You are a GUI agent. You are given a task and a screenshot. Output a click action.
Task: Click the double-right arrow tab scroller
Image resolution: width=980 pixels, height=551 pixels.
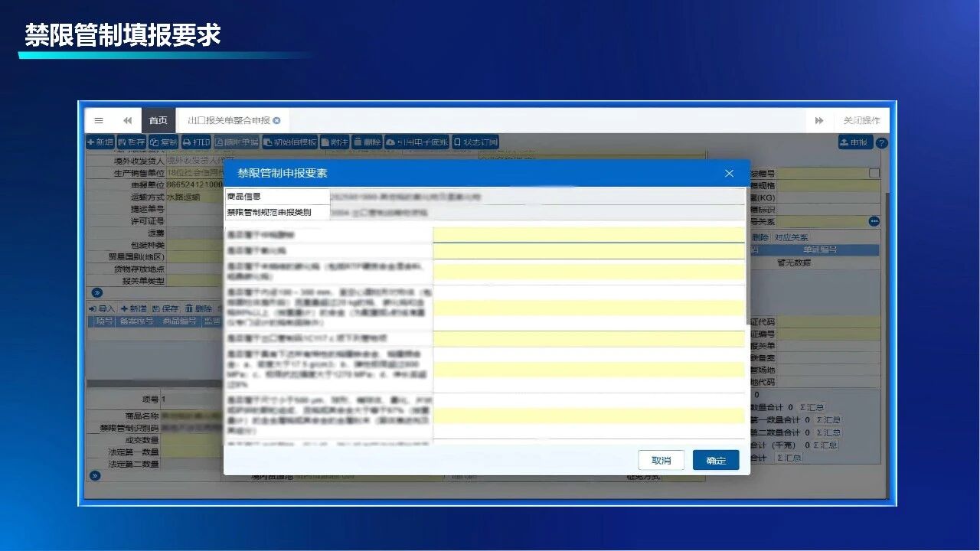(819, 120)
